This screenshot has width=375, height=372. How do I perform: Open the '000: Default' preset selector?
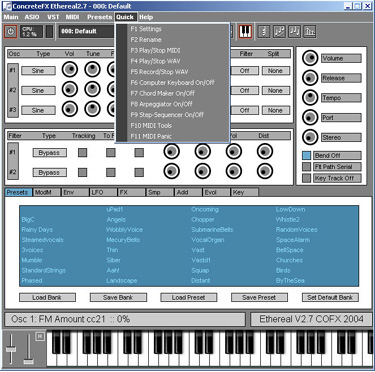[x=87, y=31]
